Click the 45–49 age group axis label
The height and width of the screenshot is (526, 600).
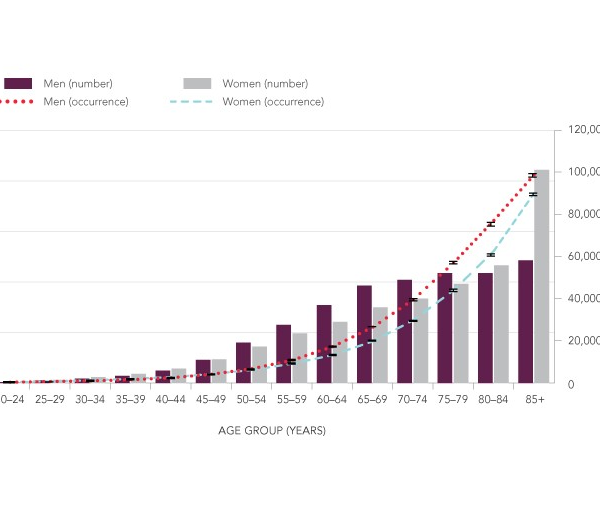[210, 399]
